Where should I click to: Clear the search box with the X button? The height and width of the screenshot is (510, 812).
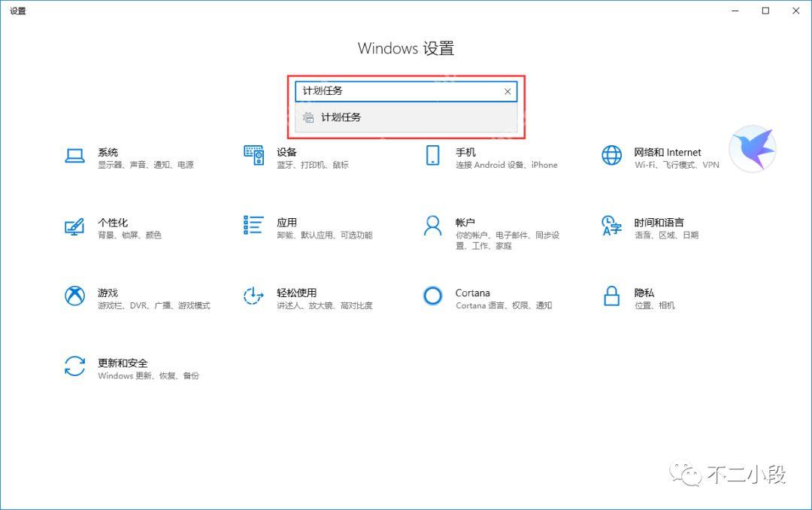pyautogui.click(x=508, y=91)
